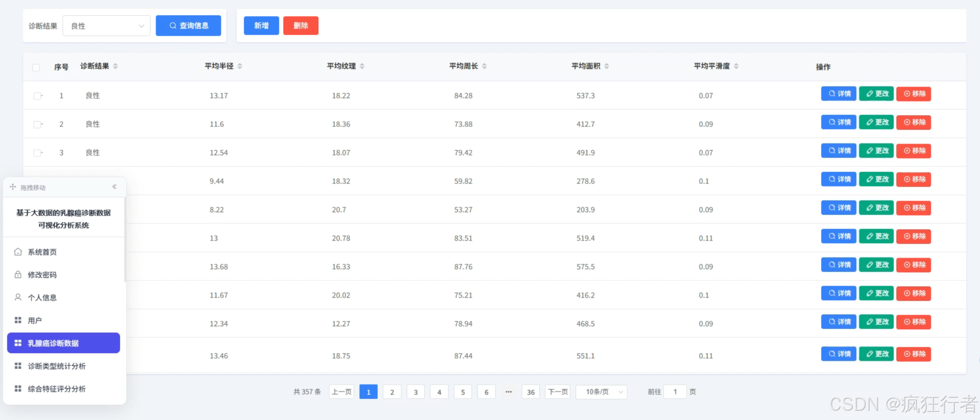Viewport: 980px width, 420px height.
Task: Click grid icon beside 综合特征评分分析
Action: click(x=18, y=388)
